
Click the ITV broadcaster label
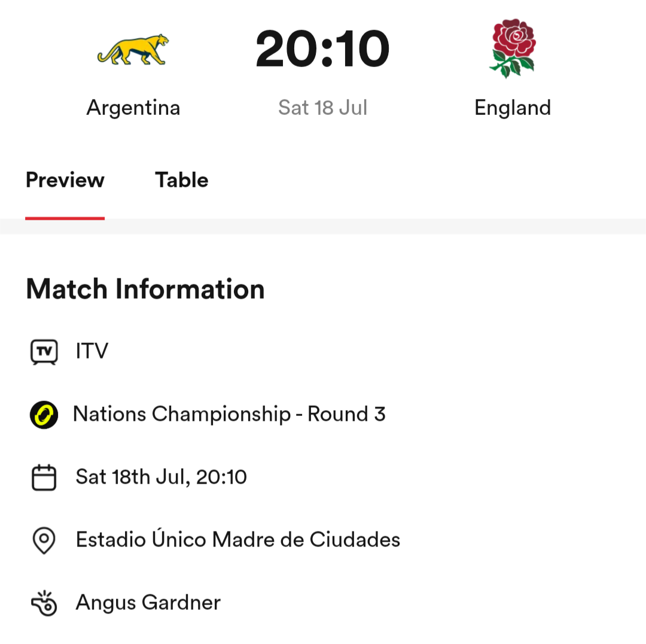92,351
